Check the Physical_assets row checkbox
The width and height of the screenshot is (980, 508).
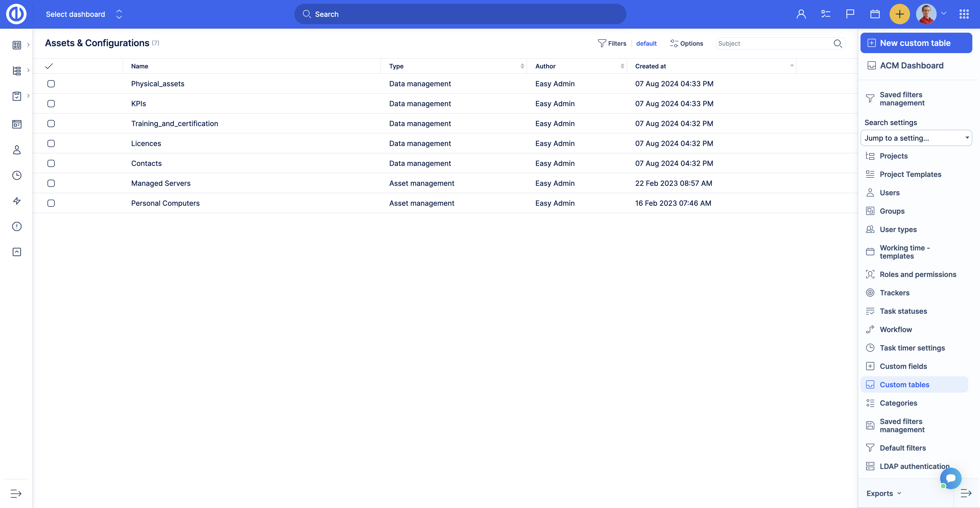click(51, 84)
